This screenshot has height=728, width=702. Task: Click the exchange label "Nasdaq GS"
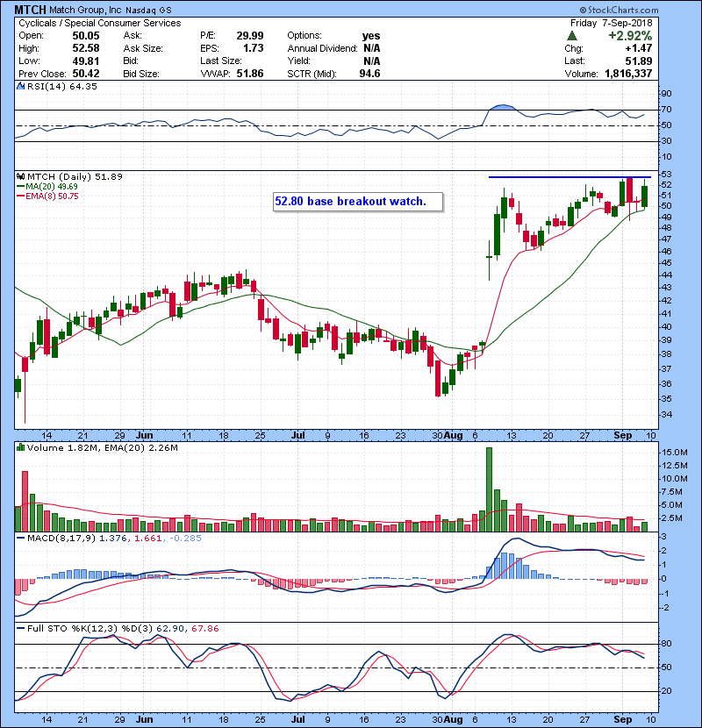(148, 11)
